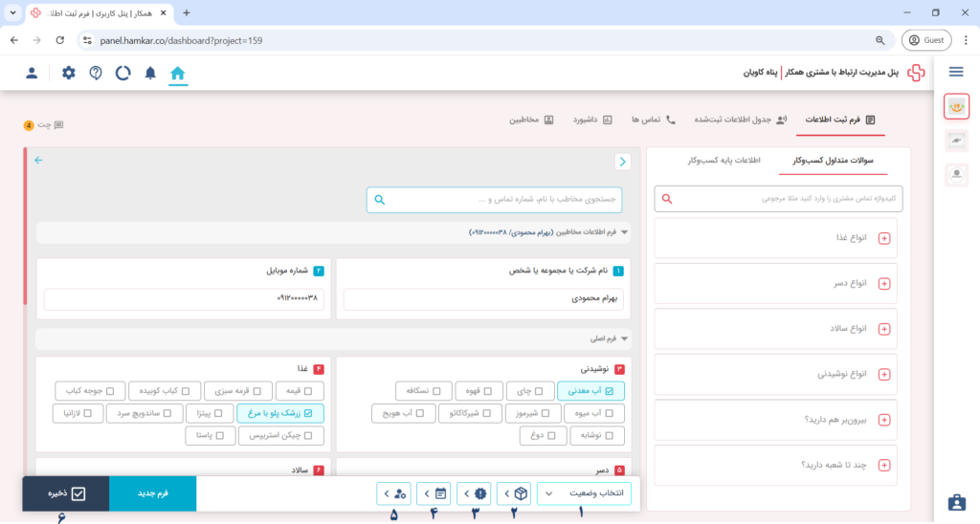Screen dimensions: 980x524
Task: Check the آب میوه checkbox
Action: point(609,413)
